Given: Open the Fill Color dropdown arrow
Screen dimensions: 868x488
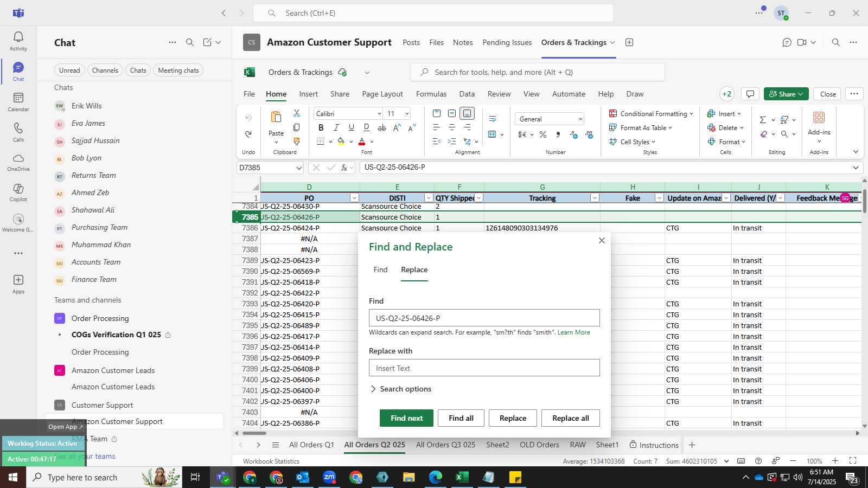Looking at the screenshot, I should [x=351, y=142].
